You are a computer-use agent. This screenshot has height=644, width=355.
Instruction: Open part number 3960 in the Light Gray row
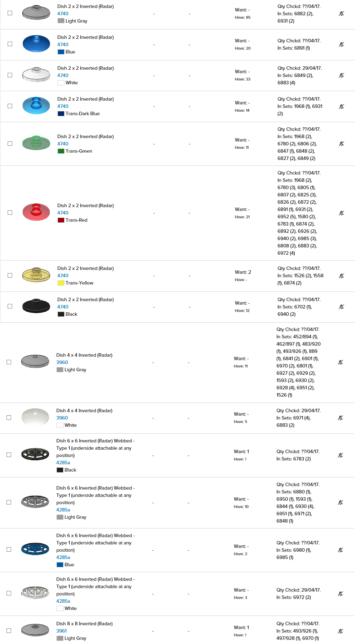pos(62,362)
